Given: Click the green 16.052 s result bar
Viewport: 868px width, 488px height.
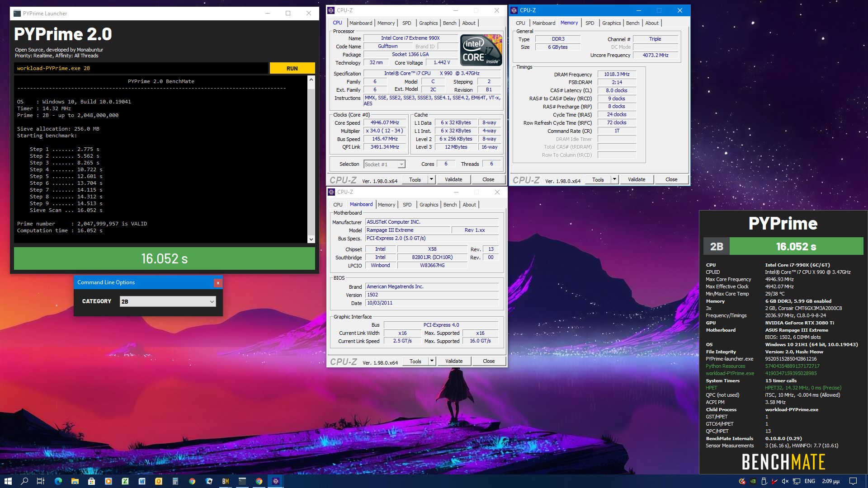Looking at the screenshot, I should 165,258.
